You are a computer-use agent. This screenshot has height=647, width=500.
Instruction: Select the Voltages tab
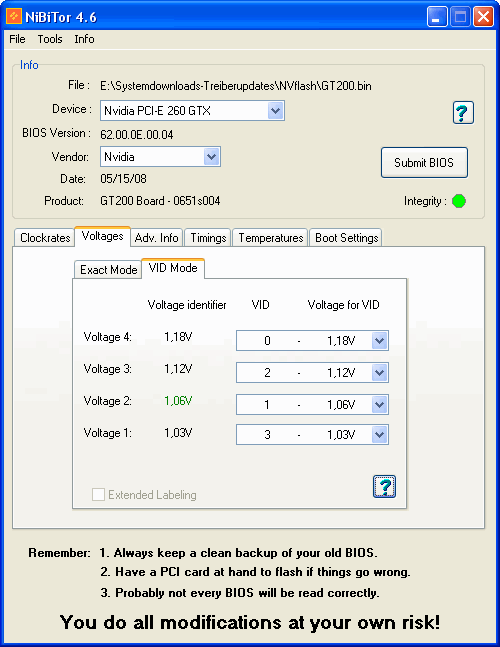click(102, 236)
